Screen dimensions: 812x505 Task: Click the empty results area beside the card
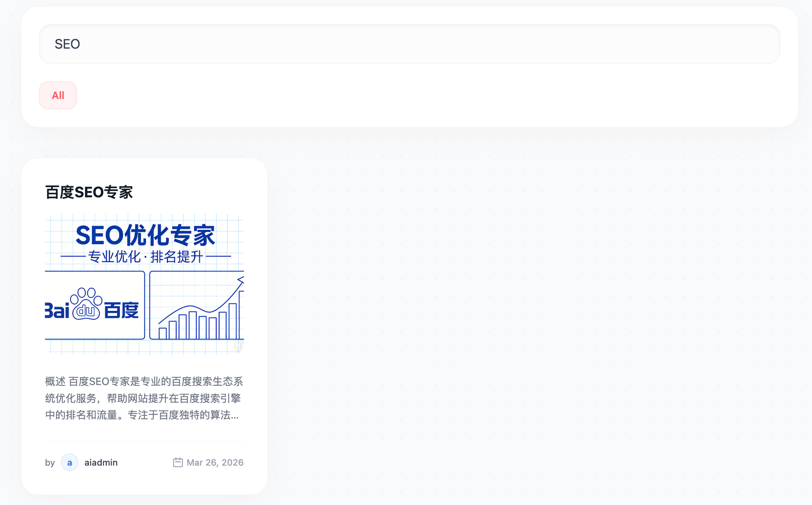pyautogui.click(x=528, y=324)
